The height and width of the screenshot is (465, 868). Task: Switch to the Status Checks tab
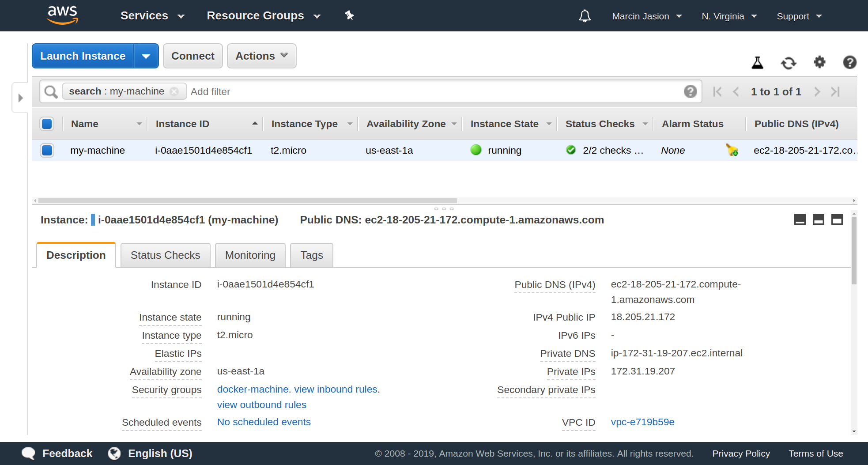click(x=165, y=255)
